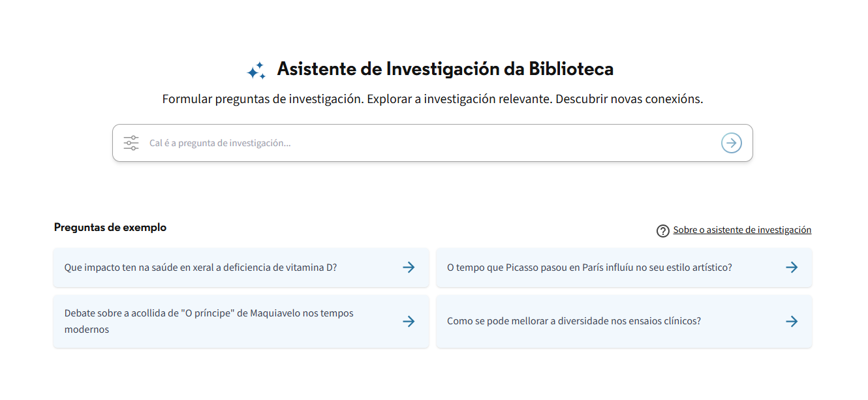Open search filters via the sliders icon
The width and height of the screenshot is (868, 400).
[x=131, y=143]
